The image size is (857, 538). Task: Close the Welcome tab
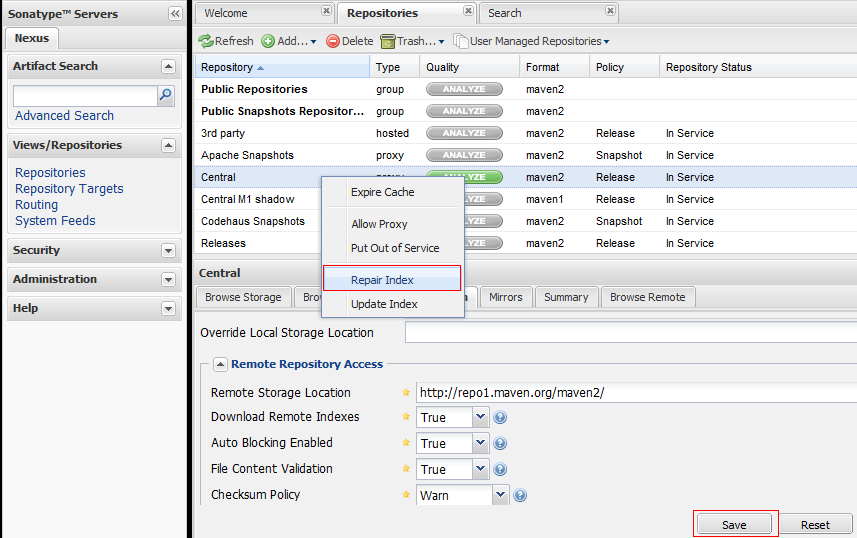[326, 10]
